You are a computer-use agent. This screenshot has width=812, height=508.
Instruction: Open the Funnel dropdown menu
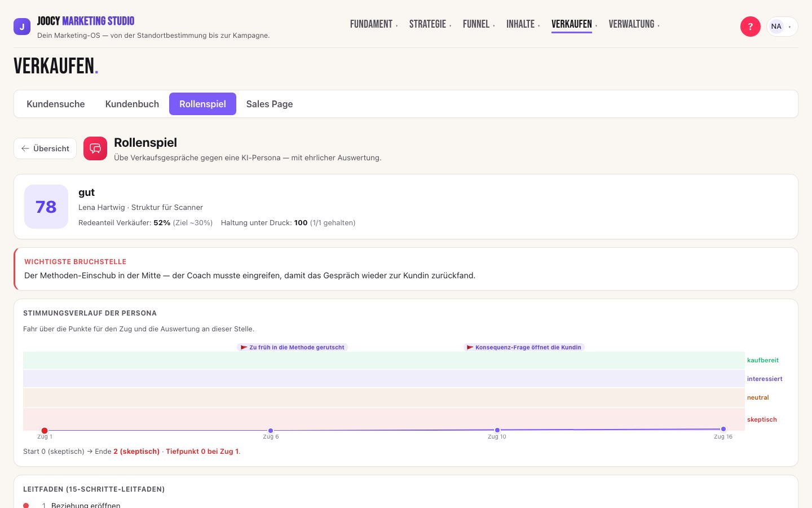[x=479, y=24]
